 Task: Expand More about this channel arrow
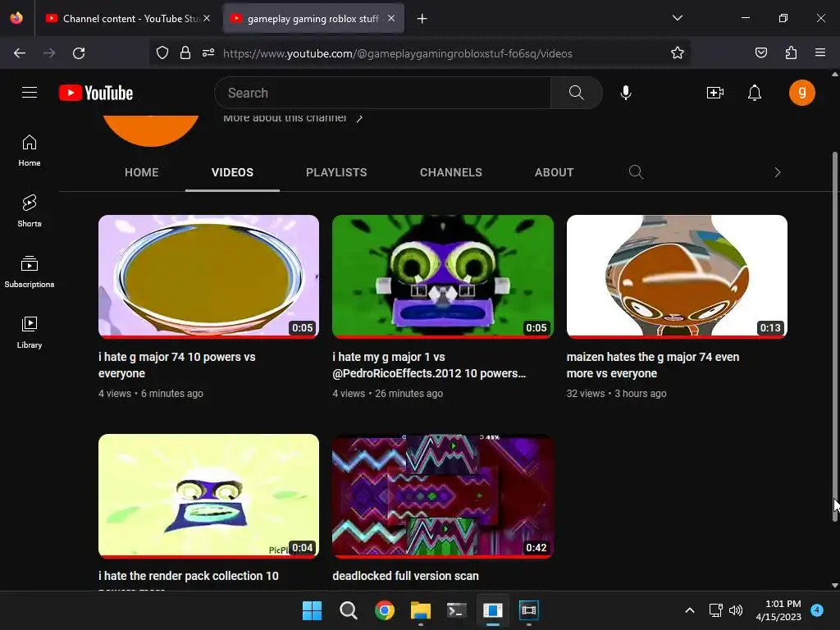coord(359,118)
